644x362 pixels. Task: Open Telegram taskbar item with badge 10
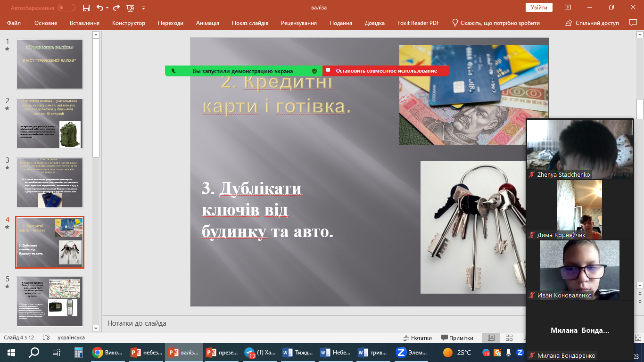(260, 353)
